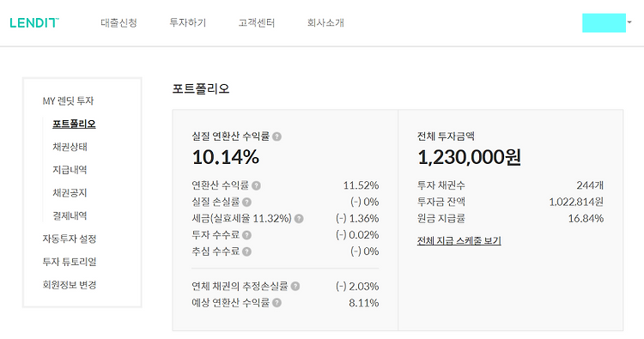Screen dimensions: 644x339
Task: Click the 1,230,000원 total investment amount
Action: (x=470, y=157)
